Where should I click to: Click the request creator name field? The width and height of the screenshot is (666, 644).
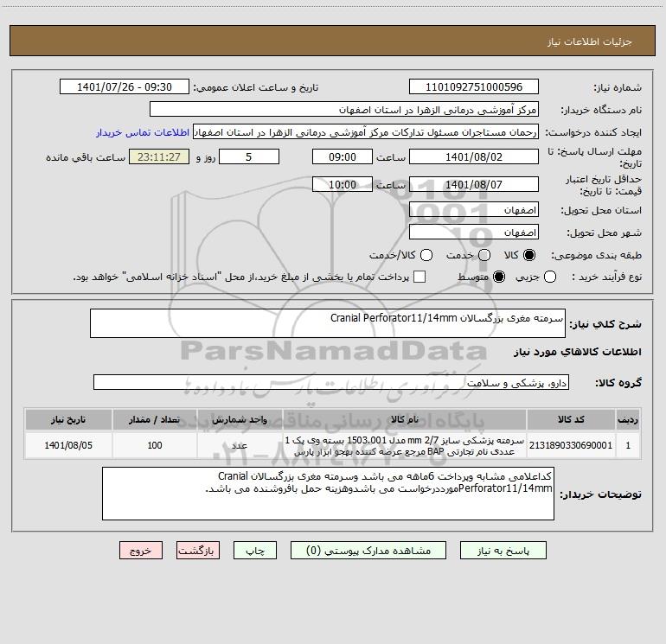(x=366, y=132)
